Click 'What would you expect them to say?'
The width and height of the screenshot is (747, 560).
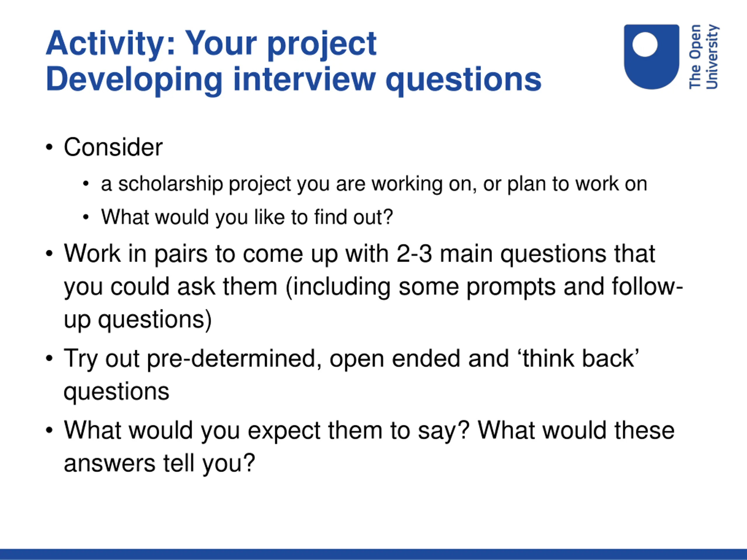[267, 431]
